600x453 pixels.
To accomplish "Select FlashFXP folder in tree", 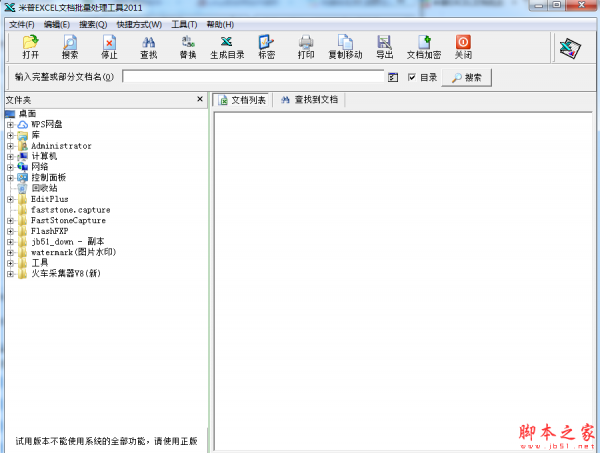I will click(49, 231).
